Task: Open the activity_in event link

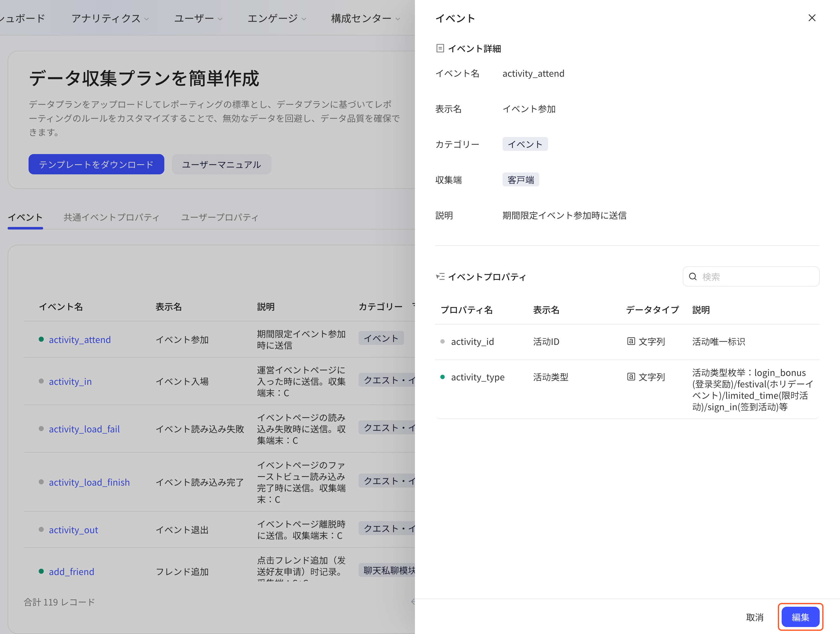Action: pos(70,381)
